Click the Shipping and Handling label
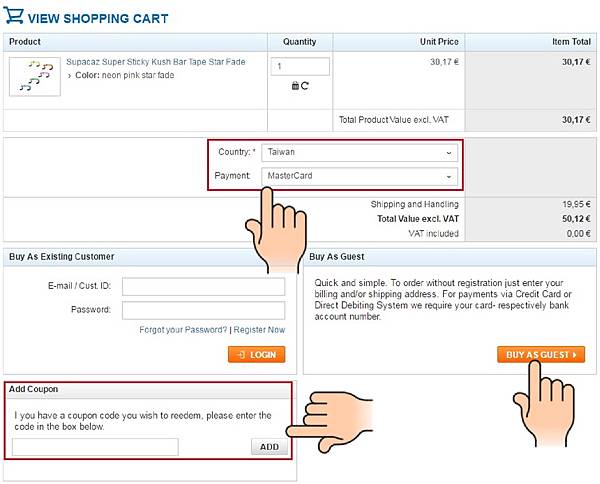600x484 pixels. point(415,204)
